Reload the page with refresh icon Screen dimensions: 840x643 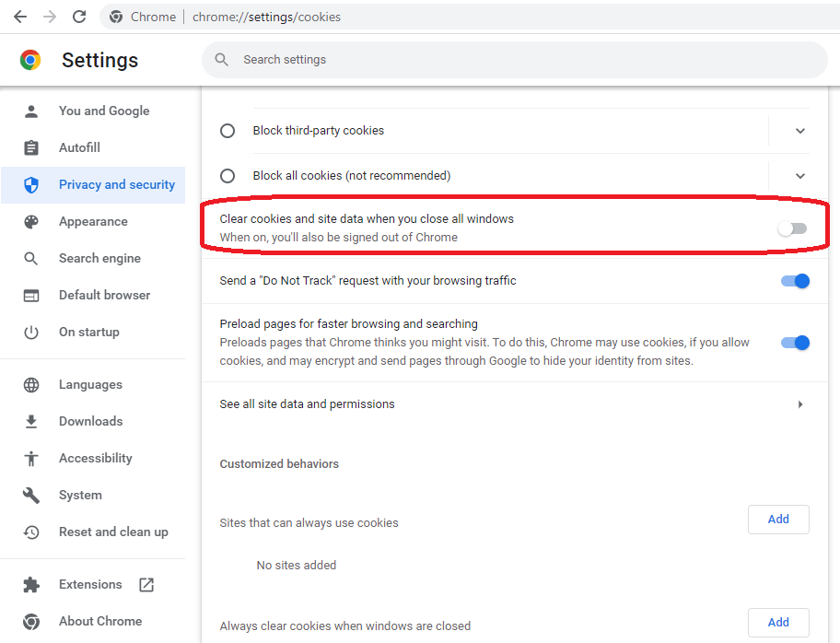(79, 17)
